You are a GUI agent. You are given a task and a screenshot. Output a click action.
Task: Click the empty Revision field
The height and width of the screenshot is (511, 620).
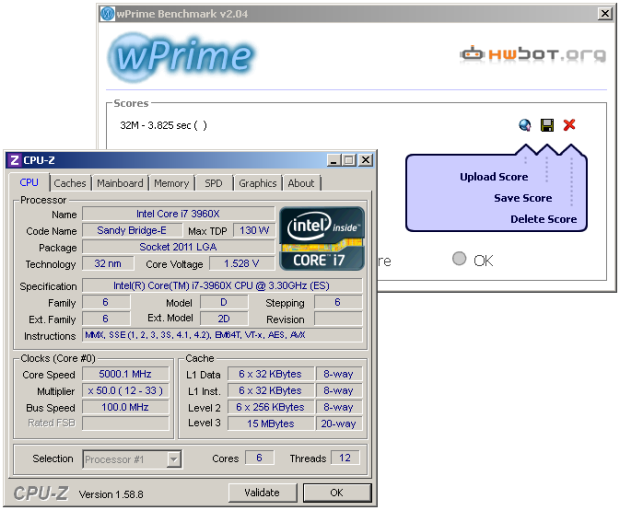(x=338, y=319)
